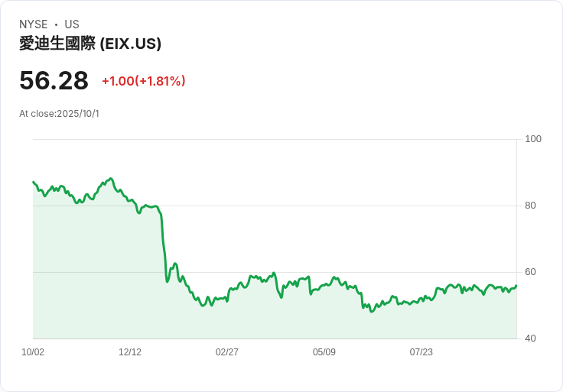Click the green shaded area under the chart line

306,317
